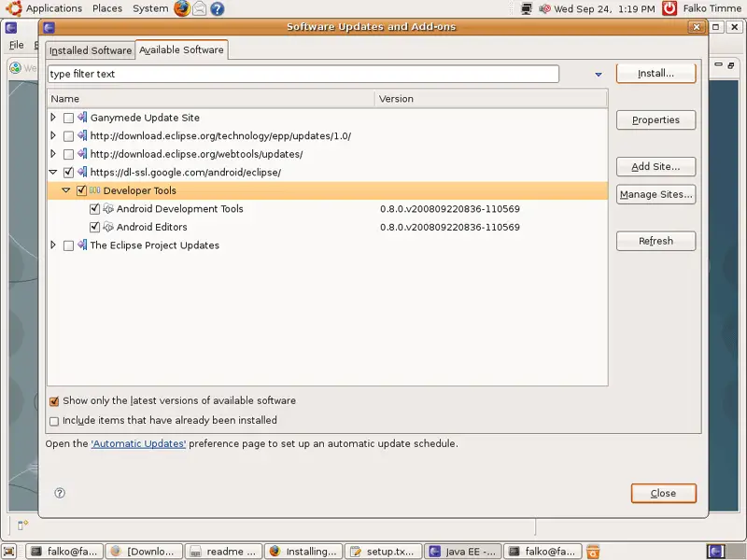Click the orange update notifier icon in the bottom panel
The width and height of the screenshot is (747, 560).
(x=593, y=552)
